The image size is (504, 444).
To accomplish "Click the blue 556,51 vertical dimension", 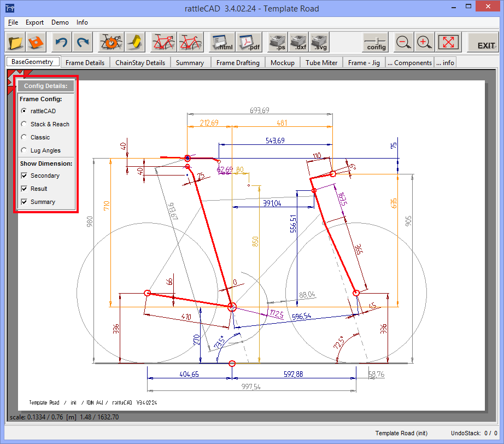I will 293,224.
